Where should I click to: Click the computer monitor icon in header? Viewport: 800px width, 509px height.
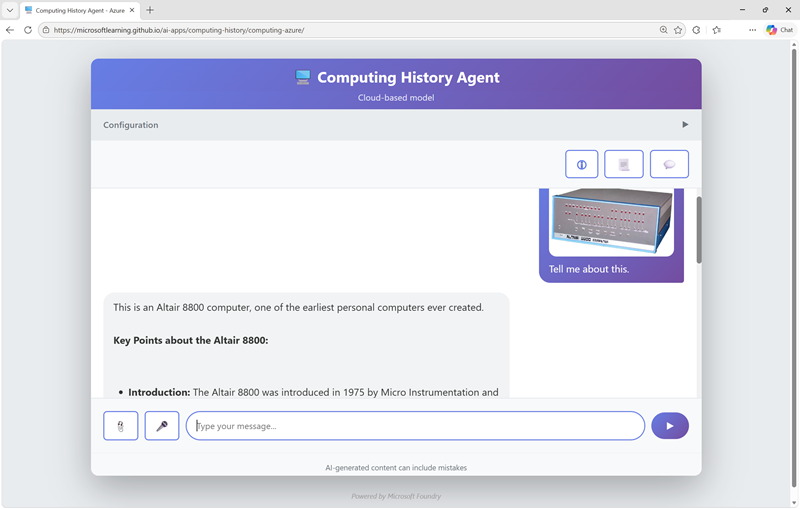click(303, 77)
